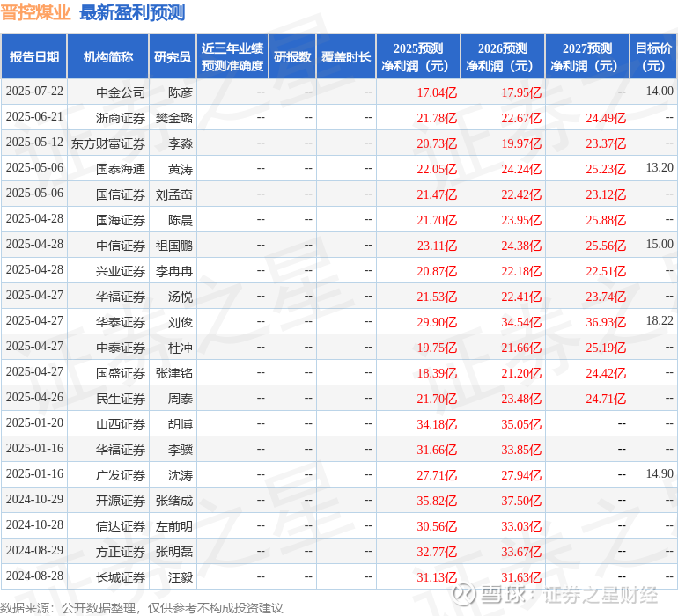678x616 pixels.
Task: Select 东方财富证券 institution cell
Action: click(108, 143)
